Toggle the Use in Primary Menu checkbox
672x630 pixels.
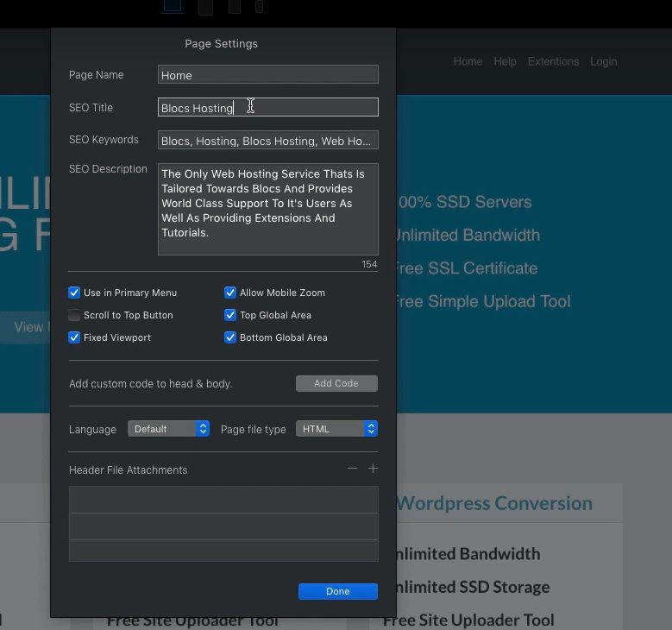pos(75,293)
